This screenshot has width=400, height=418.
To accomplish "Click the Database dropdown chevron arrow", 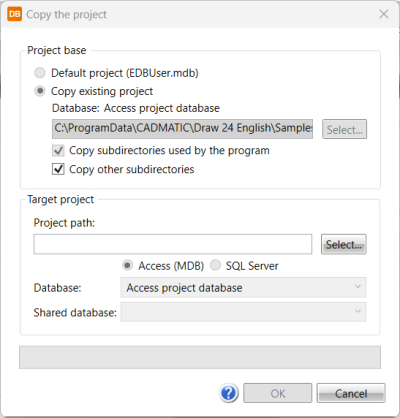I will 358,287.
